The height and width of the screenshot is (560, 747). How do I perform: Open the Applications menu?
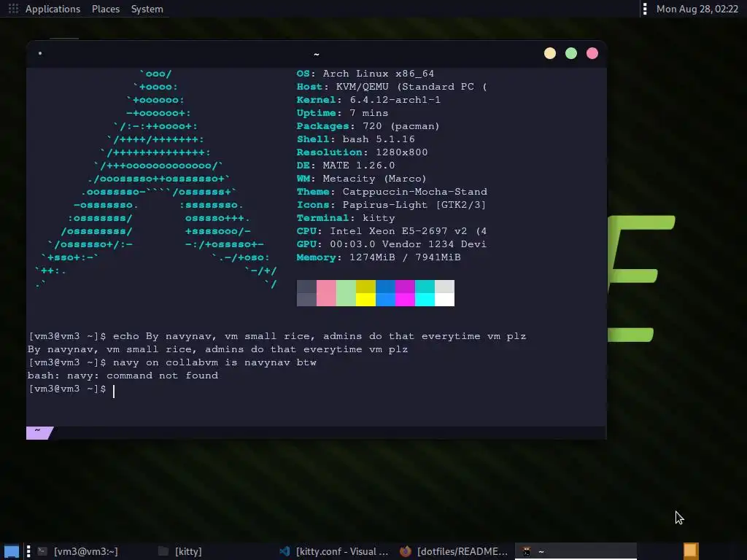tap(53, 9)
